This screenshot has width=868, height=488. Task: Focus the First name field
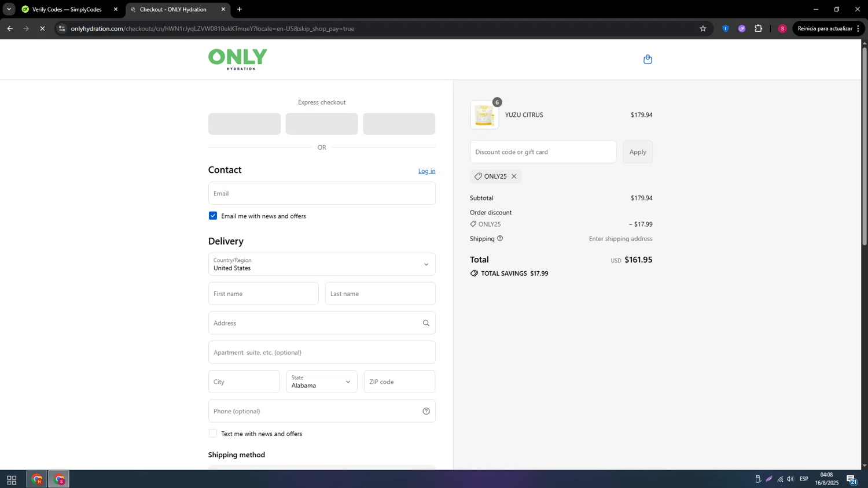coord(263,294)
